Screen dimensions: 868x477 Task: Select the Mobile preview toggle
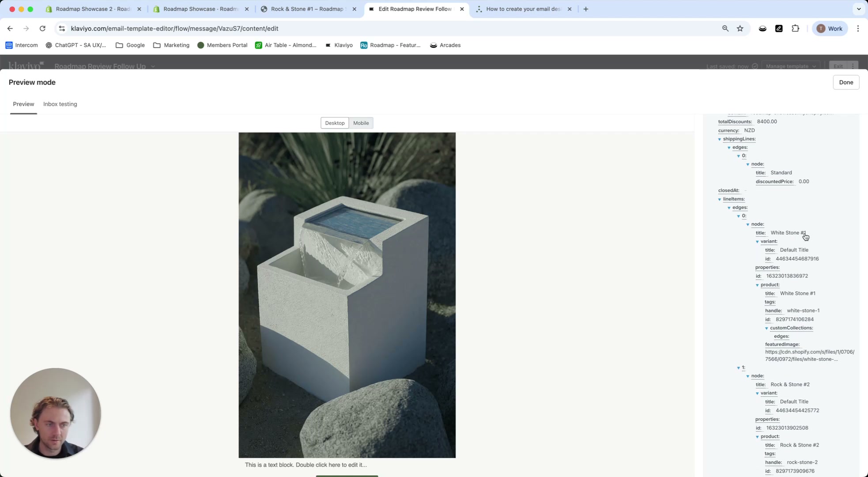click(361, 123)
